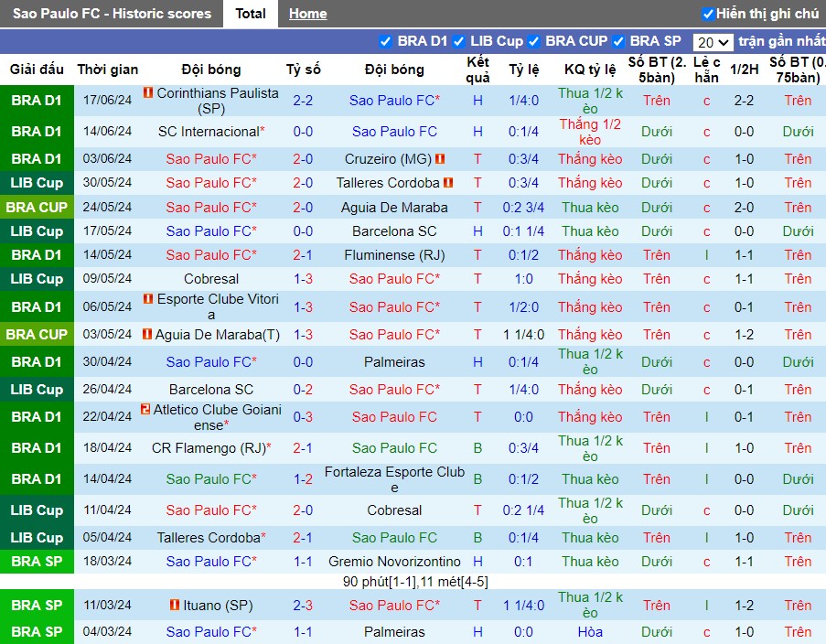Open Corinthians Paulista (SP) team link
826x644 pixels.
[x=217, y=101]
